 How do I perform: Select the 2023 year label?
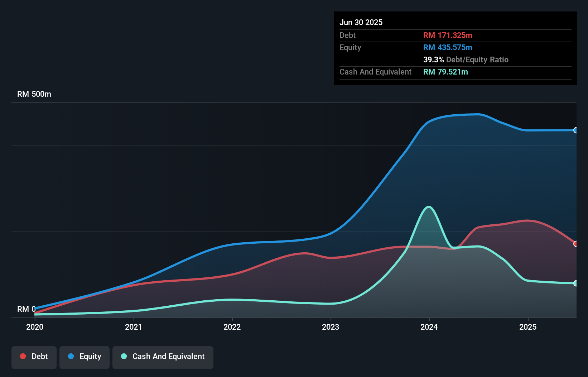click(x=331, y=327)
